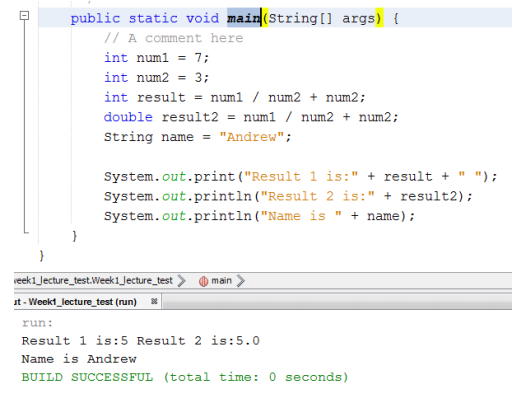This screenshot has width=523, height=397.
Task: Click the 'run:' output line
Action: [37, 323]
